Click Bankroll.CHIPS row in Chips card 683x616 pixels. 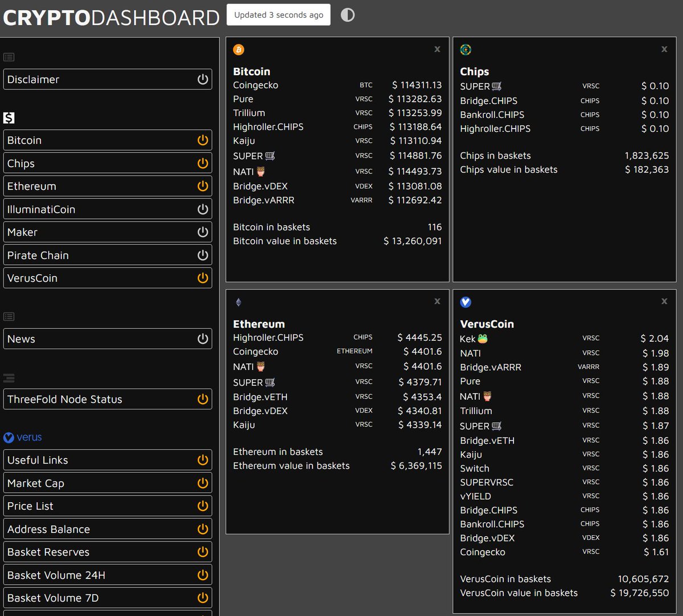pyautogui.click(x=565, y=114)
